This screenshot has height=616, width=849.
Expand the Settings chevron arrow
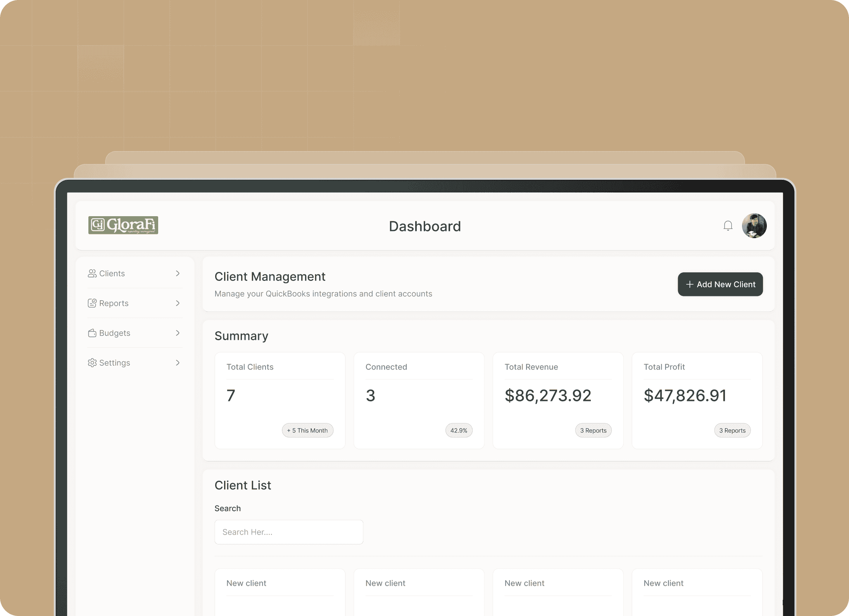178,363
